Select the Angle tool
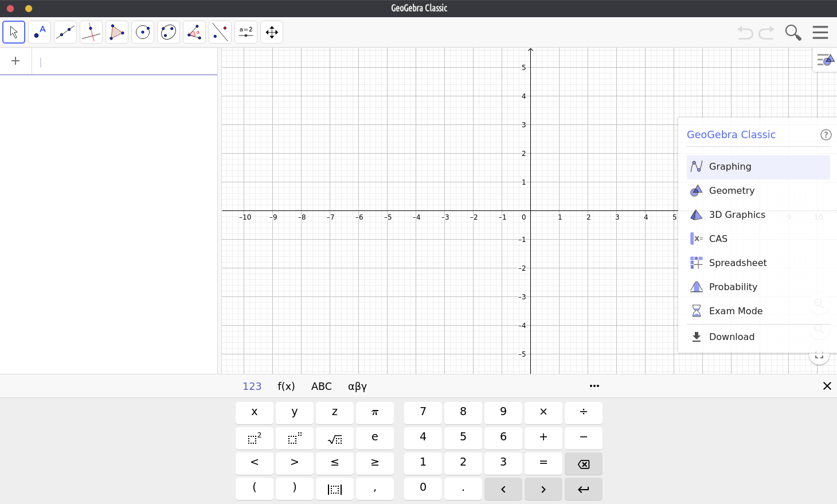This screenshot has height=504, width=837. click(x=194, y=32)
